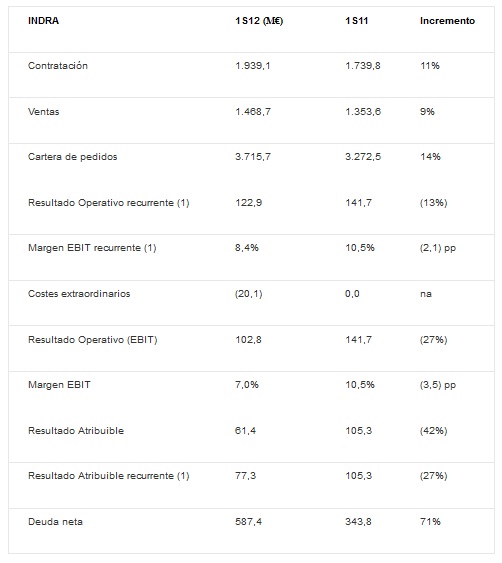Select the Resultado Atribuible (42%) cell
Viewport: 502px width, 563px height.
pyautogui.click(x=433, y=431)
